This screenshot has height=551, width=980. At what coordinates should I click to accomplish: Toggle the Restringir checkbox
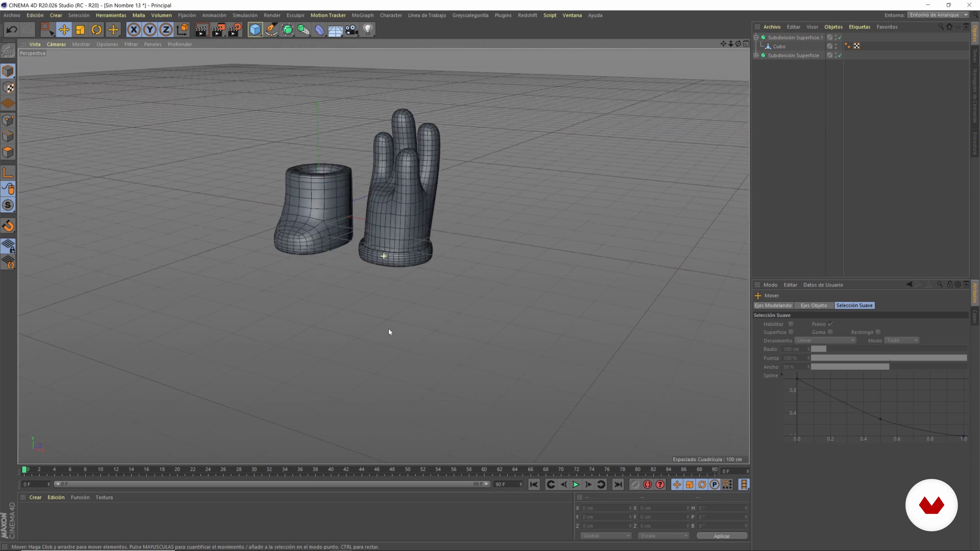878,332
